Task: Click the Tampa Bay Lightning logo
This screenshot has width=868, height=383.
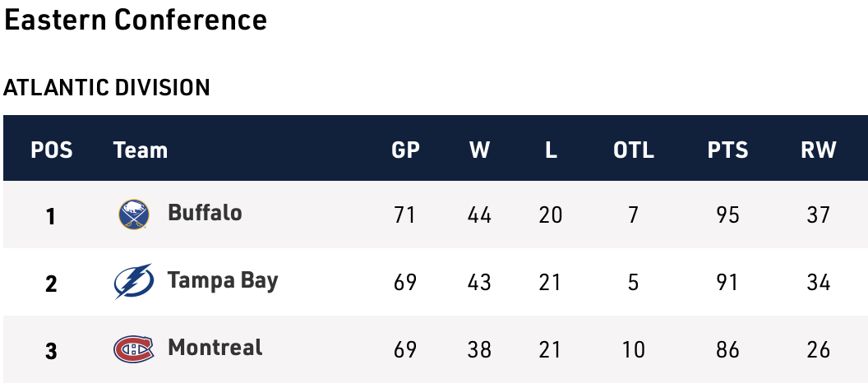Action: 133,282
